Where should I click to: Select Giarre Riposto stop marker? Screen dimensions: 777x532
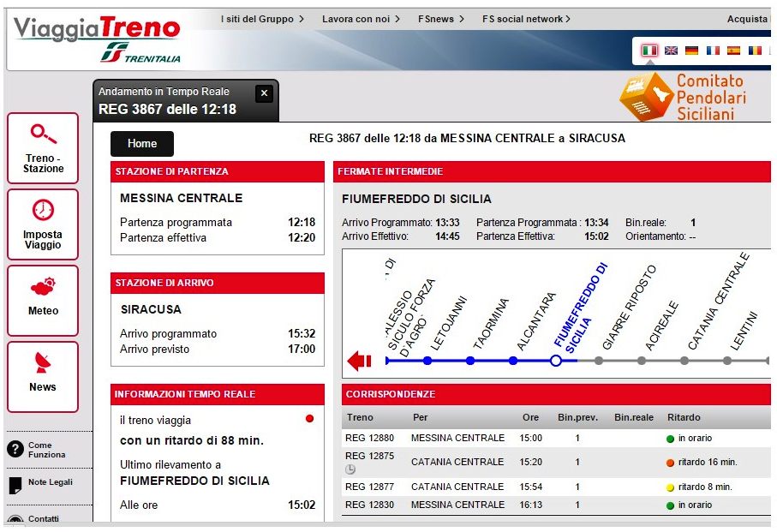[x=599, y=361]
